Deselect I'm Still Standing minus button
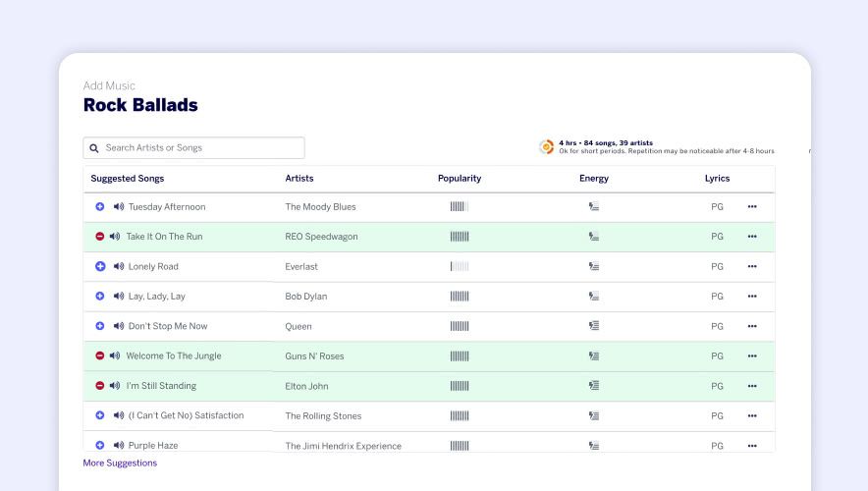This screenshot has height=491, width=868. click(x=99, y=386)
